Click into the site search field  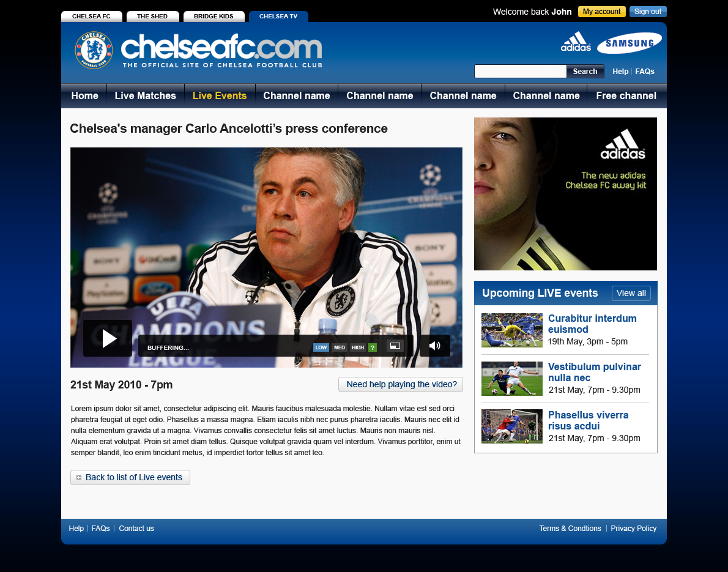521,72
